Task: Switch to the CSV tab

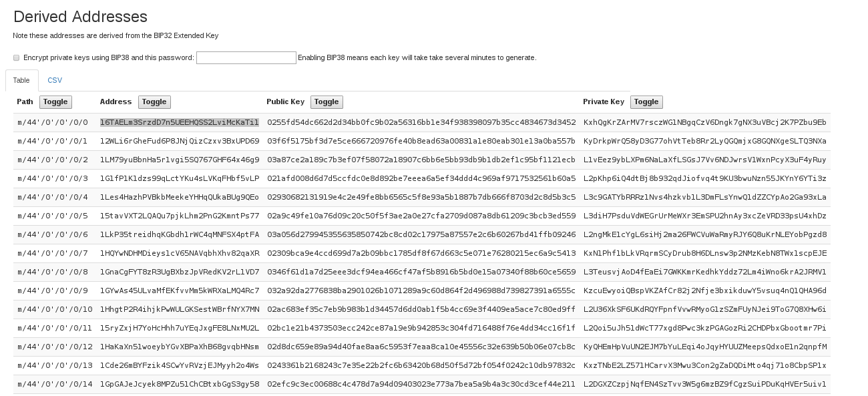Action: tap(55, 80)
